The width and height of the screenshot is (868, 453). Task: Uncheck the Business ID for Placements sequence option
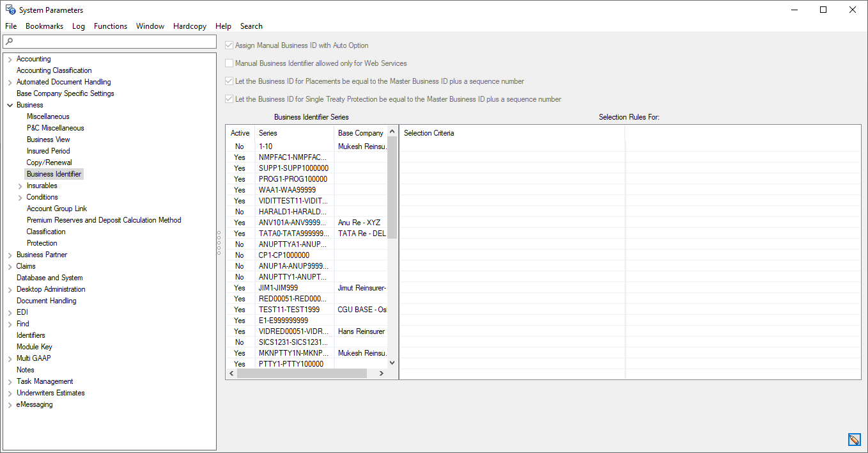tap(228, 81)
